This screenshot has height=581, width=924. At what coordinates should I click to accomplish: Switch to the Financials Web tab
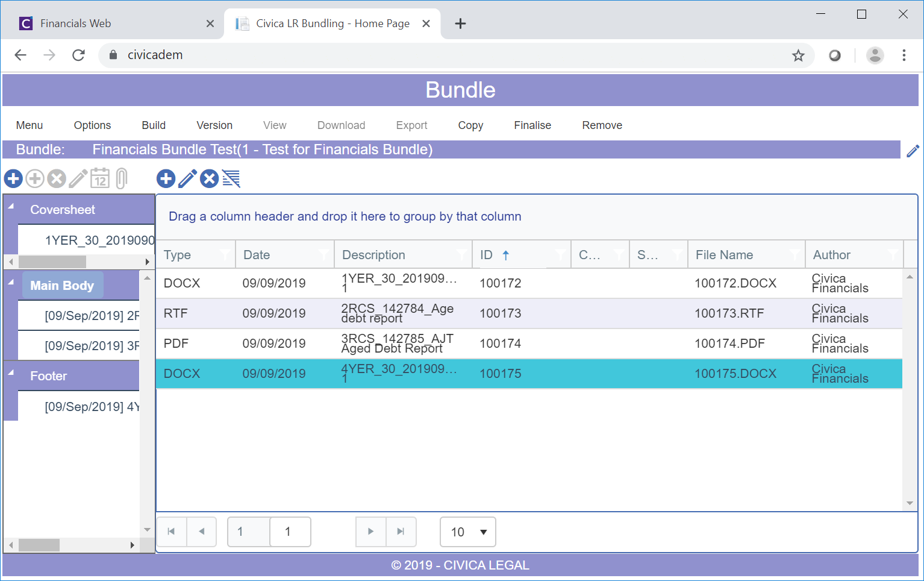[x=114, y=24]
